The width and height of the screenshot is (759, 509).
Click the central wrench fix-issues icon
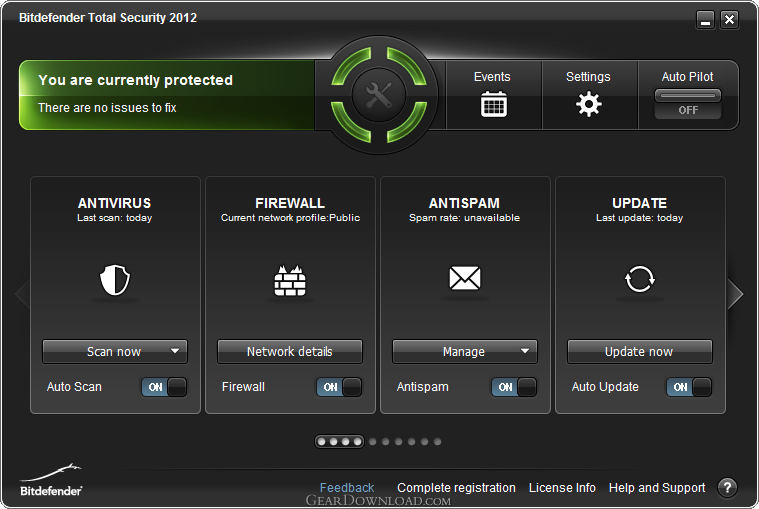pos(379,95)
